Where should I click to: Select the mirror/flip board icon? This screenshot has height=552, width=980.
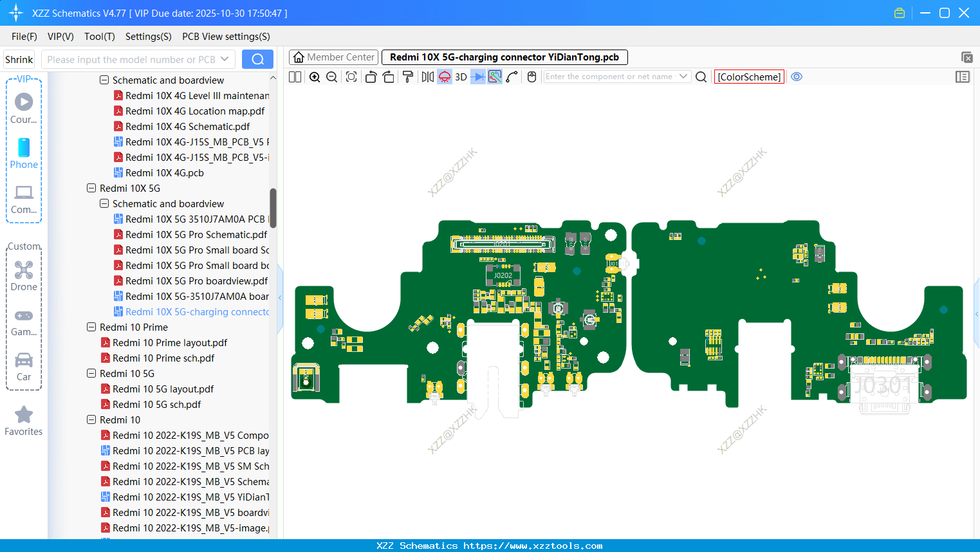427,77
